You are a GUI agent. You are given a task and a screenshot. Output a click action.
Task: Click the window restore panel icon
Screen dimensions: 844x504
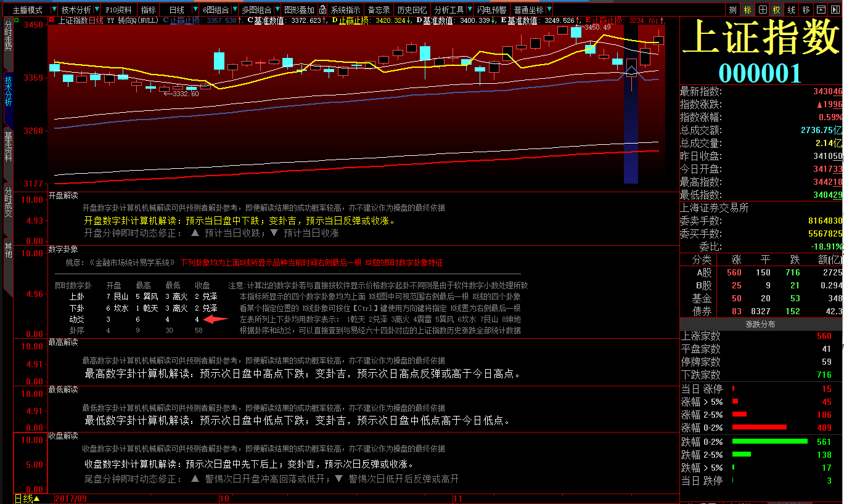821,10
